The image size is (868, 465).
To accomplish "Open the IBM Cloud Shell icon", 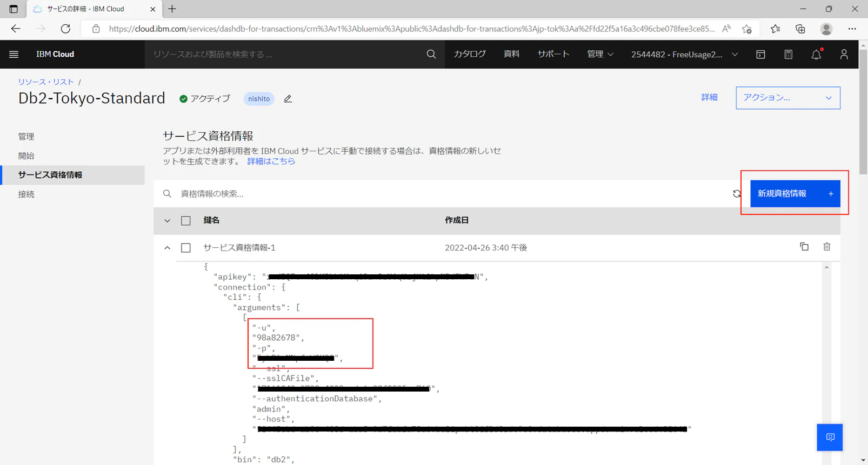I will click(x=760, y=54).
